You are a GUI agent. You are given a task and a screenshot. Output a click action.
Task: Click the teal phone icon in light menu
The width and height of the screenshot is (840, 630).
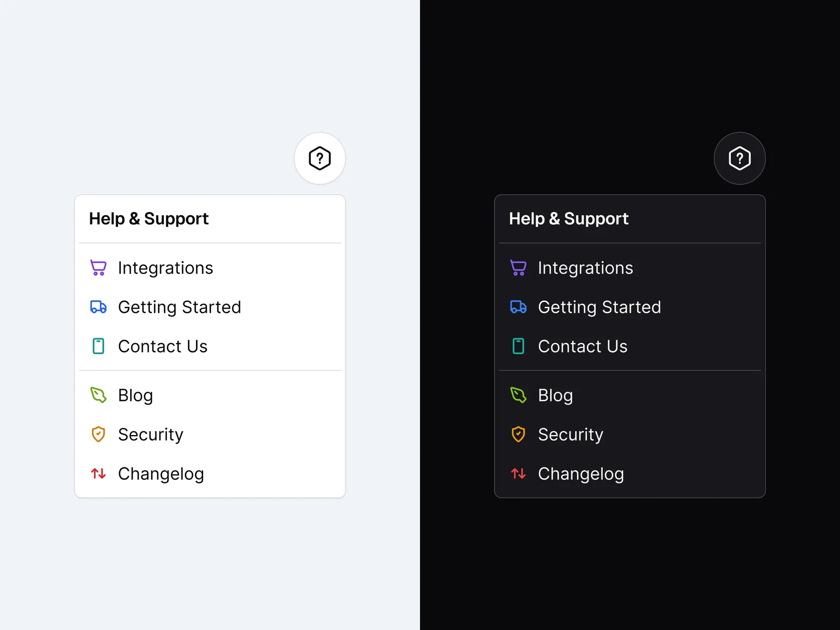98,346
